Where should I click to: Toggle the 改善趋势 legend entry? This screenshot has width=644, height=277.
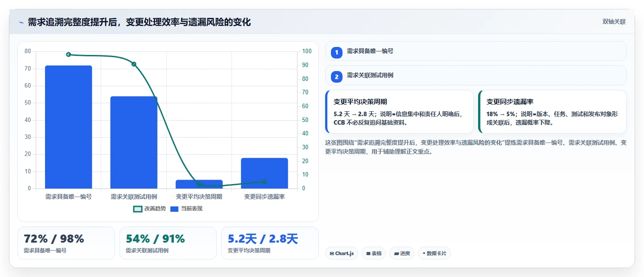tap(150, 209)
